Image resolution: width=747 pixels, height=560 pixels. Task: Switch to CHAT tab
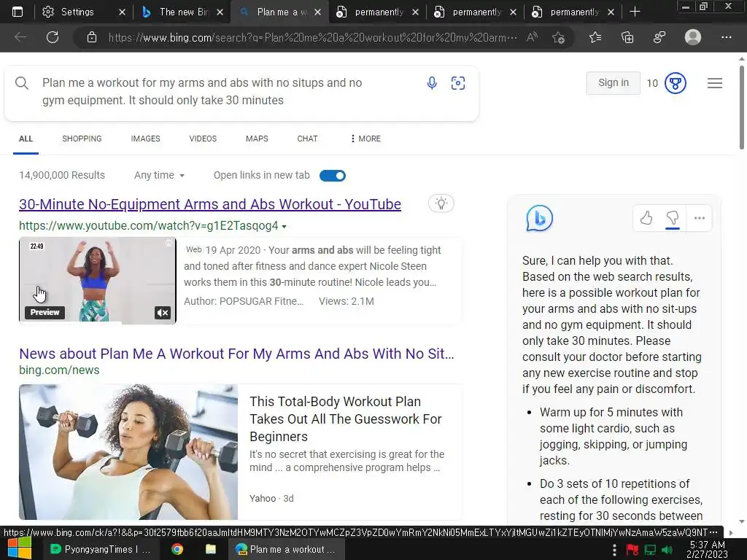[307, 139]
